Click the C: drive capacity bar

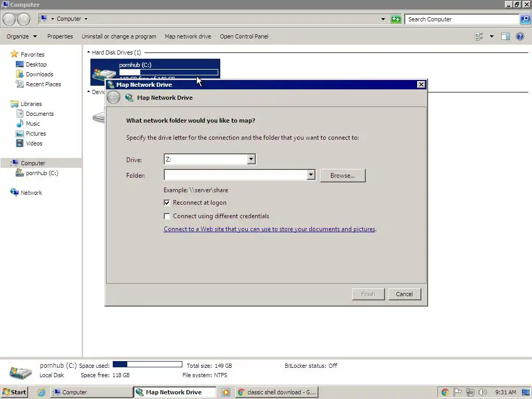click(169, 72)
